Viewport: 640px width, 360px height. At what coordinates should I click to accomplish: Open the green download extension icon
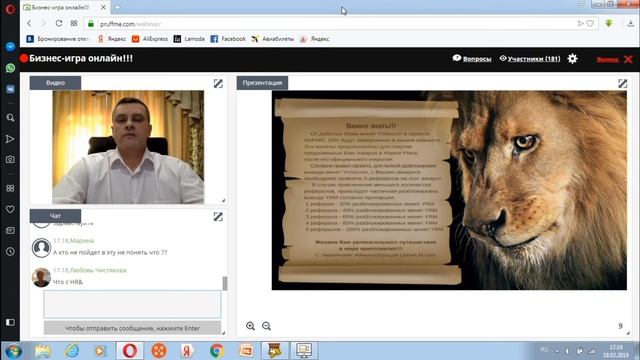[x=609, y=23]
